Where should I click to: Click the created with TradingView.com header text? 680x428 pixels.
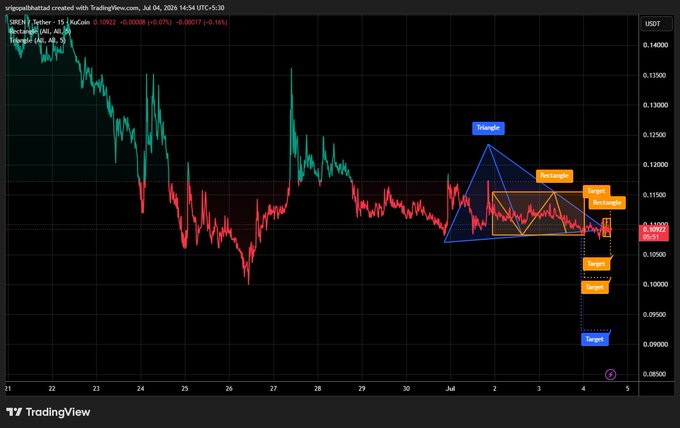pyautogui.click(x=114, y=7)
